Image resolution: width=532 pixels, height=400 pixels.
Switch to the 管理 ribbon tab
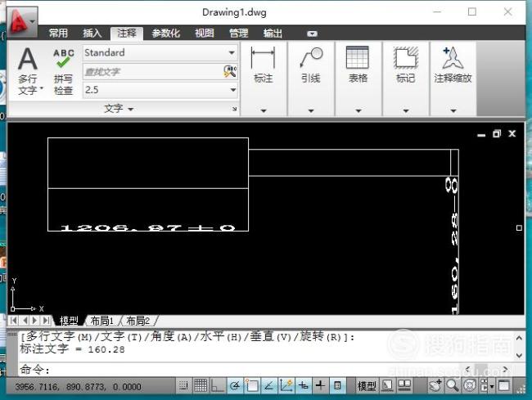239,33
